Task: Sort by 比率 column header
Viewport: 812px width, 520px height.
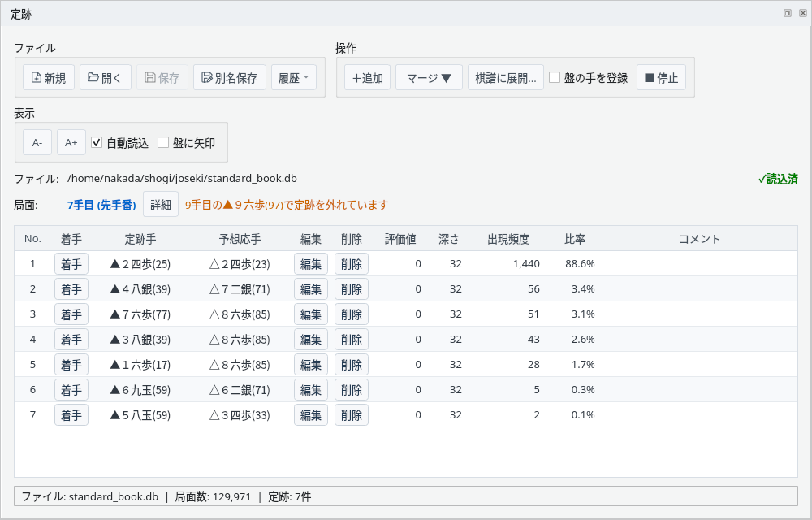Action: [x=575, y=239]
